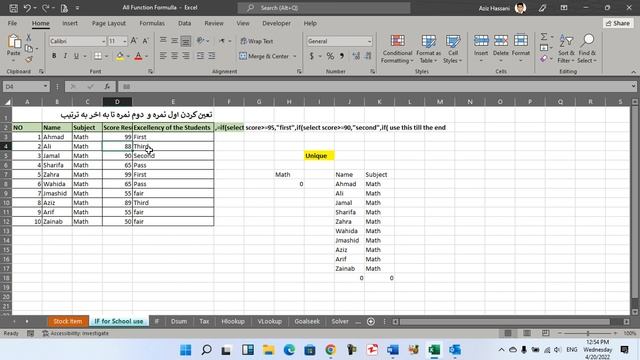Toggle Underline formatting
Viewport: 640px width, 360px height.
coord(76,56)
